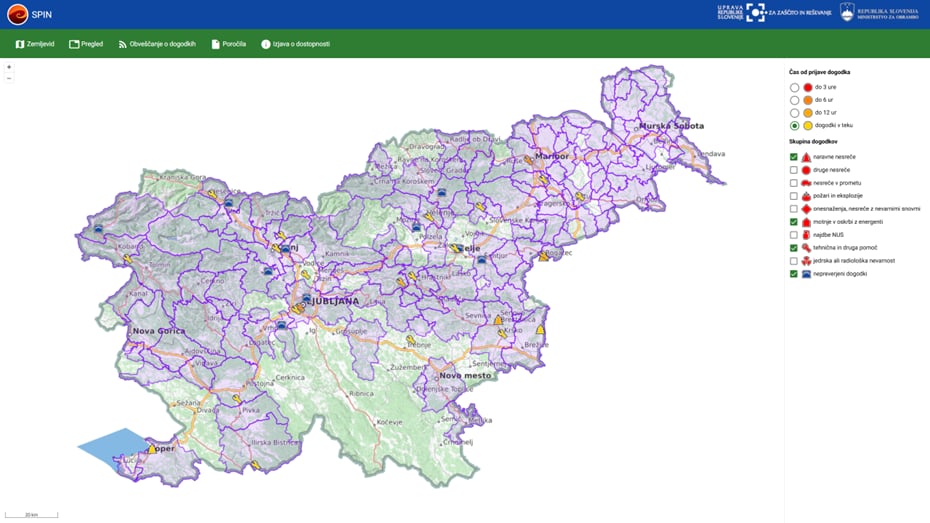
Task: Zoom in the map with plus button
Action: click(9, 67)
